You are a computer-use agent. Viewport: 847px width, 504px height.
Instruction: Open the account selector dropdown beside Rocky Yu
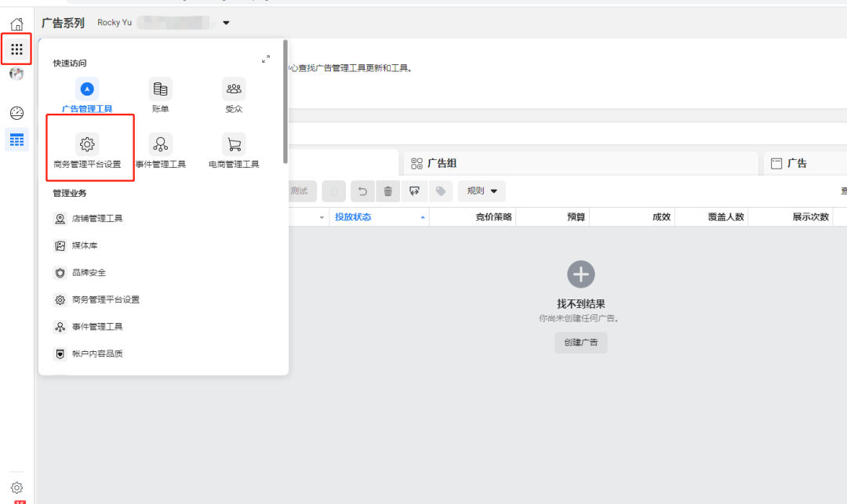(226, 23)
